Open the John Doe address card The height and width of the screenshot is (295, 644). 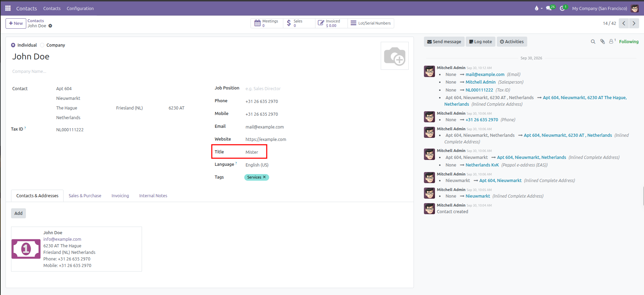pyautogui.click(x=76, y=249)
